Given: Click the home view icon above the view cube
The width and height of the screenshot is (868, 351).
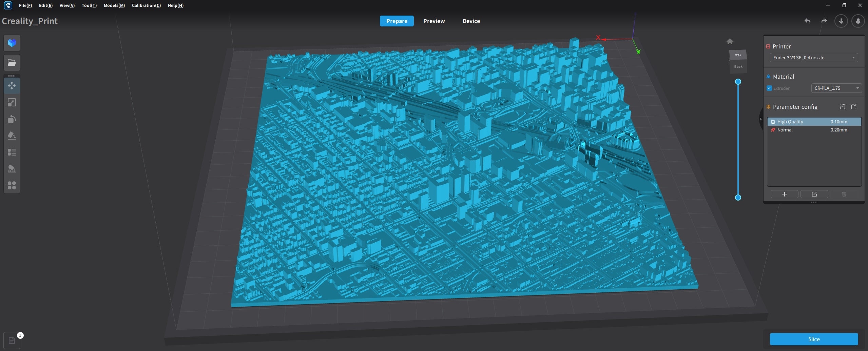Looking at the screenshot, I should pos(730,41).
